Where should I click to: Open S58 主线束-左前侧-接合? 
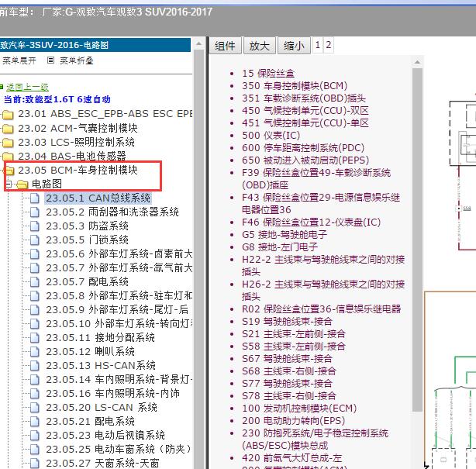click(294, 347)
